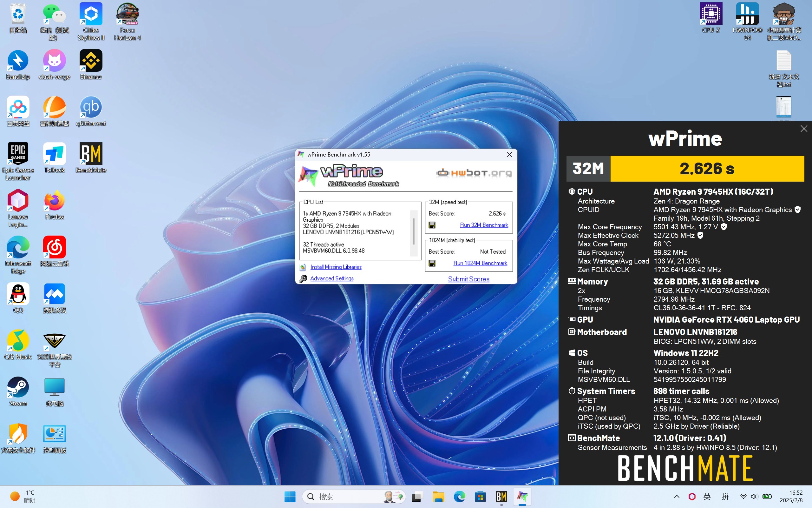Image resolution: width=812 pixels, height=508 pixels.
Task: Open wPrime Advanced Settings link
Action: [x=332, y=278]
